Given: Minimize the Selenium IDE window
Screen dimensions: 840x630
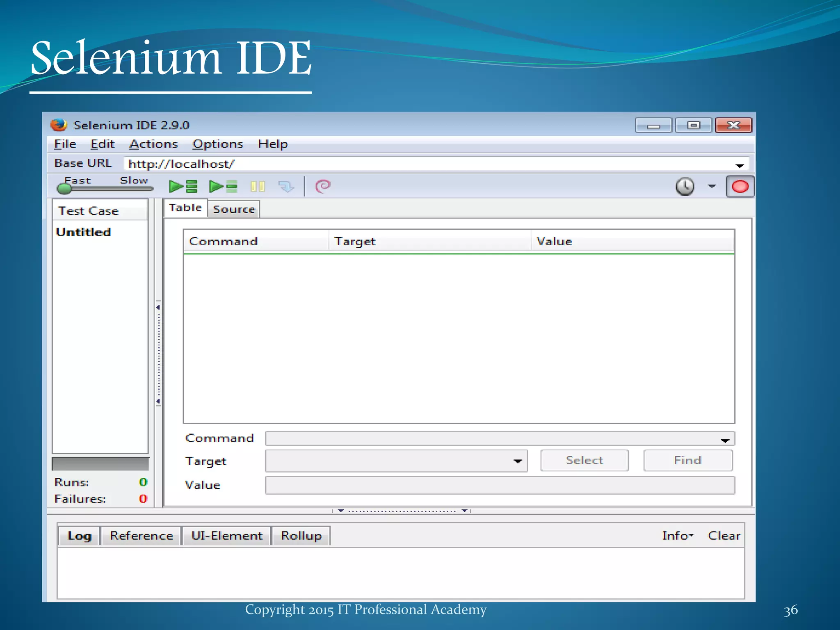Looking at the screenshot, I should pyautogui.click(x=653, y=126).
